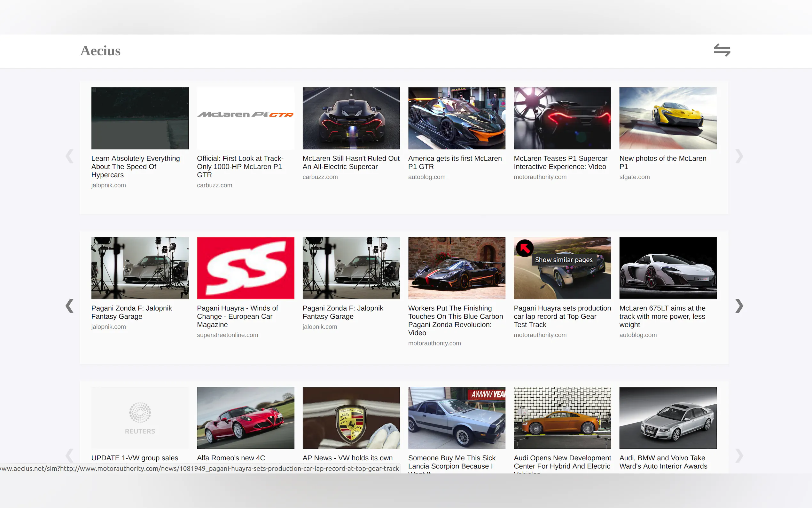Click the right arrow beside the Audi, BMW and Volvo row
The height and width of the screenshot is (508, 812).
(x=739, y=456)
